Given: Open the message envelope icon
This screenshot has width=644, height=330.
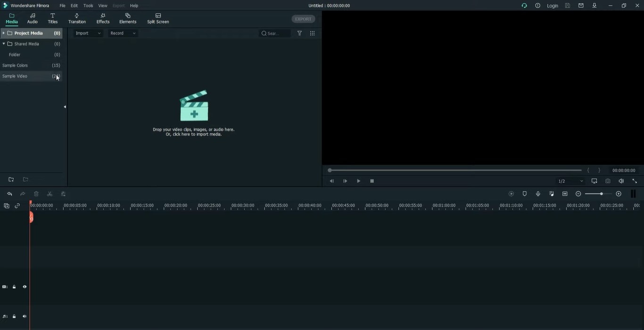Looking at the screenshot, I should (x=581, y=6).
